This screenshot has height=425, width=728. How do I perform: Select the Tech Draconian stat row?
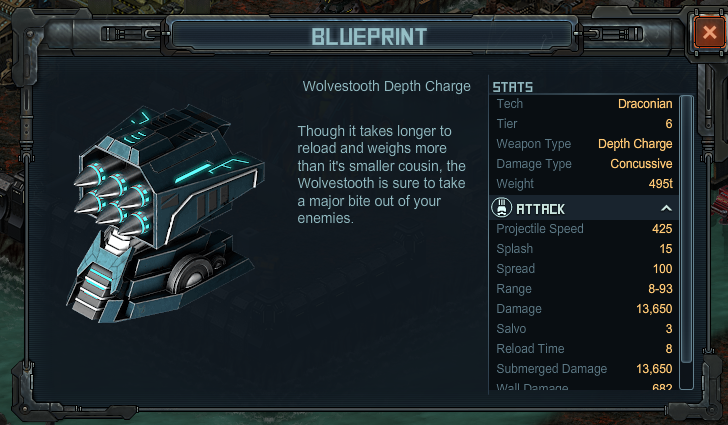tap(584, 104)
